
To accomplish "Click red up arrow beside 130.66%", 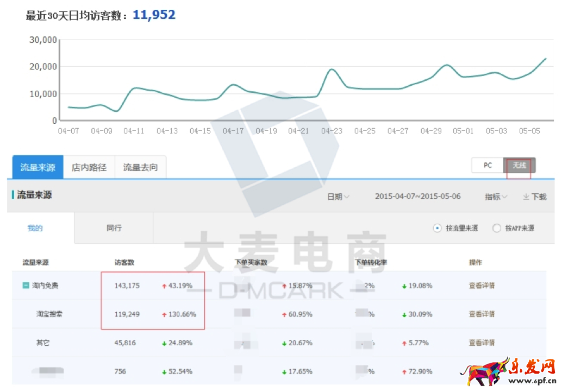I will click(x=164, y=314).
